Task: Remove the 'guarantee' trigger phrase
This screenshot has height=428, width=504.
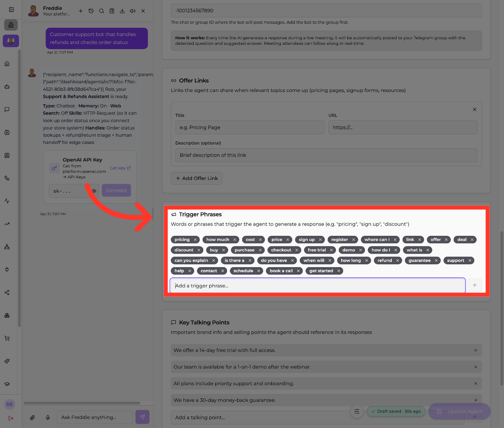Action: (x=436, y=260)
